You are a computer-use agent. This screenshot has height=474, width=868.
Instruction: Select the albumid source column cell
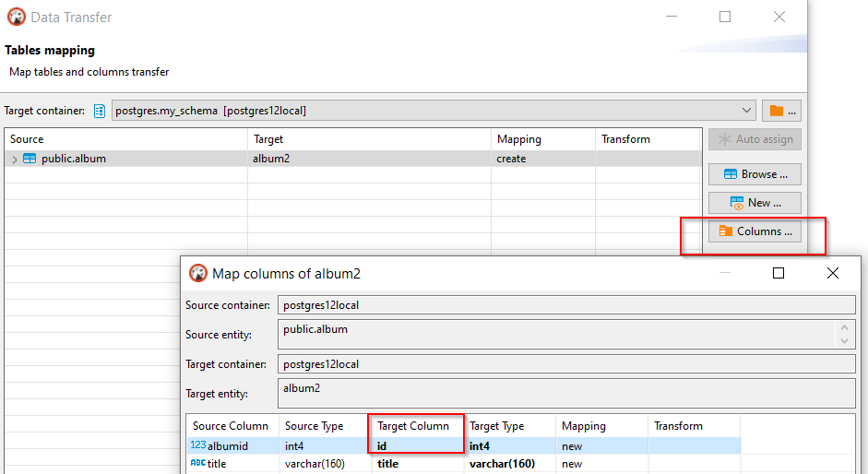pos(233,445)
